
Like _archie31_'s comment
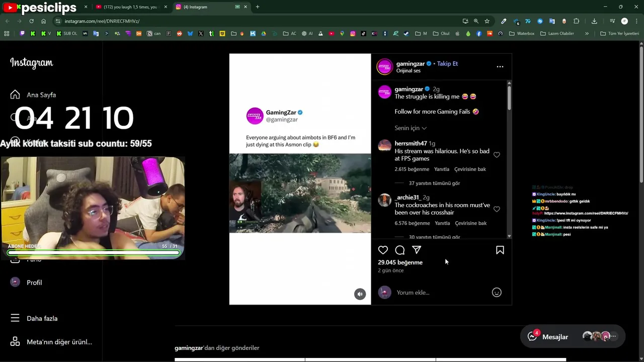point(497,209)
